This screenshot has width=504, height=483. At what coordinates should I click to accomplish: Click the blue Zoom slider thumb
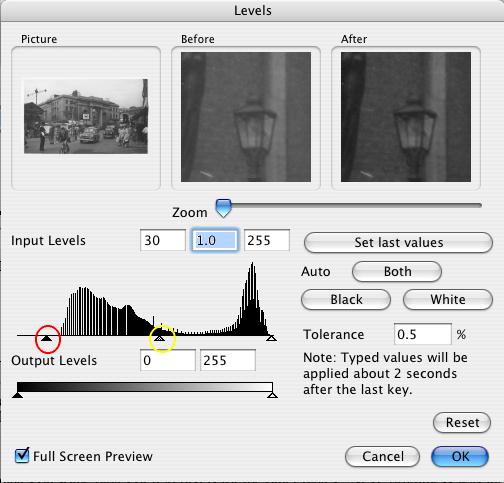(x=223, y=208)
